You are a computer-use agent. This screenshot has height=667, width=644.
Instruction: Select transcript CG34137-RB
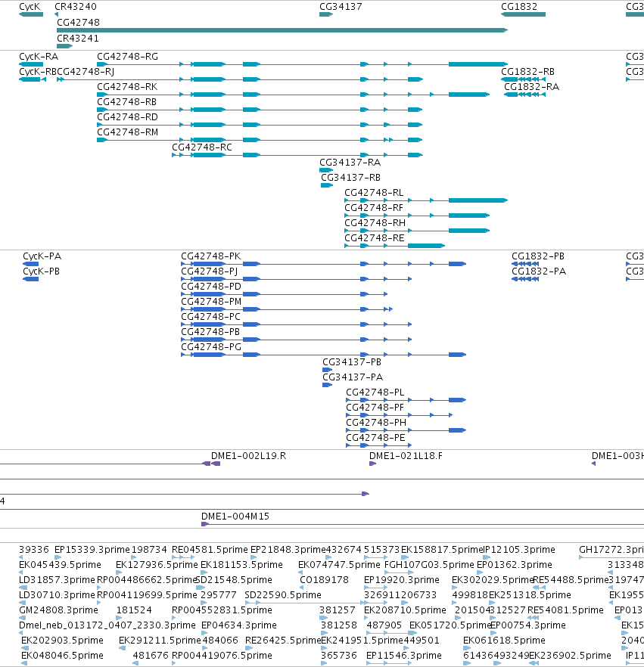pos(350,178)
